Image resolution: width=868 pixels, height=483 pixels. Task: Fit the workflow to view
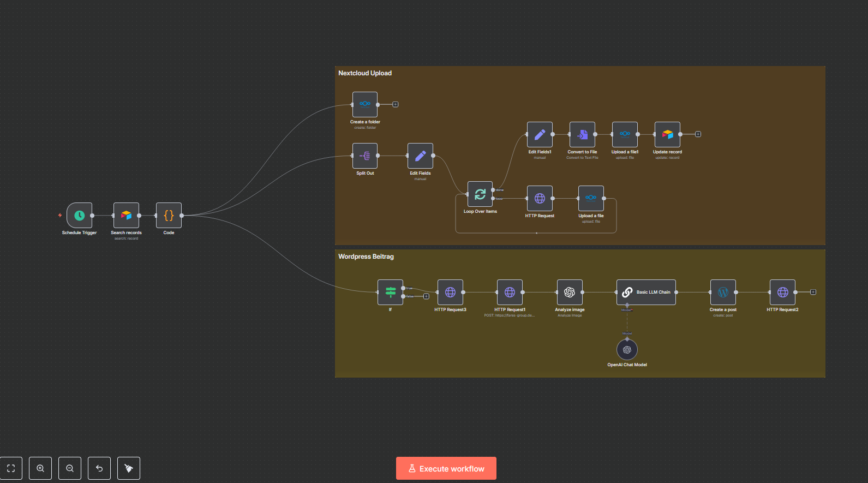11,468
